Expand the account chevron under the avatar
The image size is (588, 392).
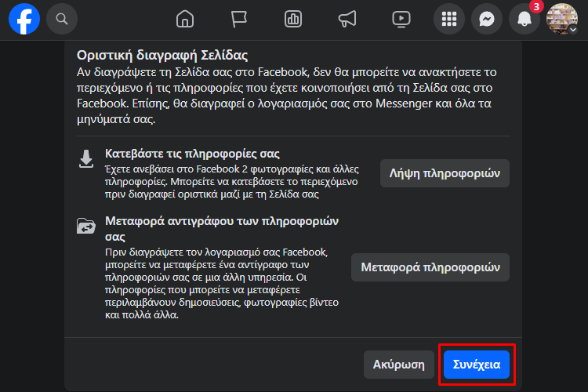[x=572, y=30]
